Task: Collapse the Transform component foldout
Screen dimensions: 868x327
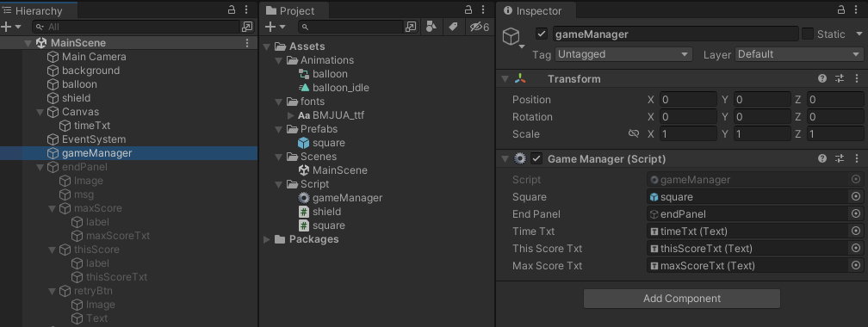Action: tap(505, 78)
